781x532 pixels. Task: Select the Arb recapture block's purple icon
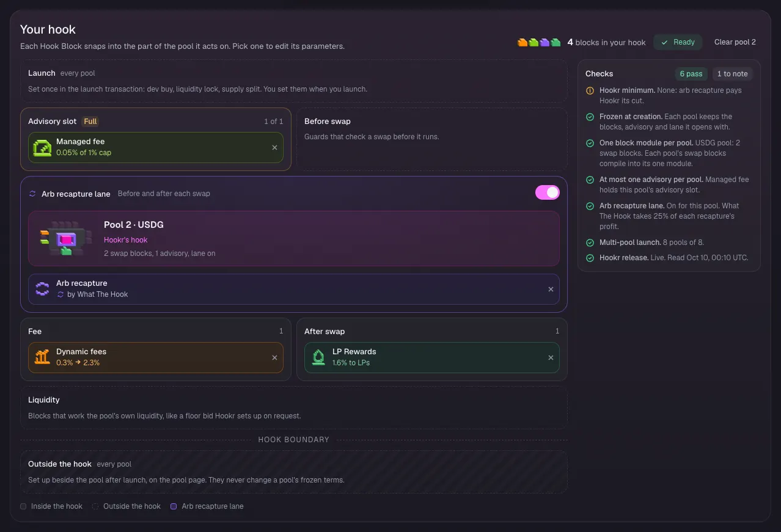click(x=42, y=289)
